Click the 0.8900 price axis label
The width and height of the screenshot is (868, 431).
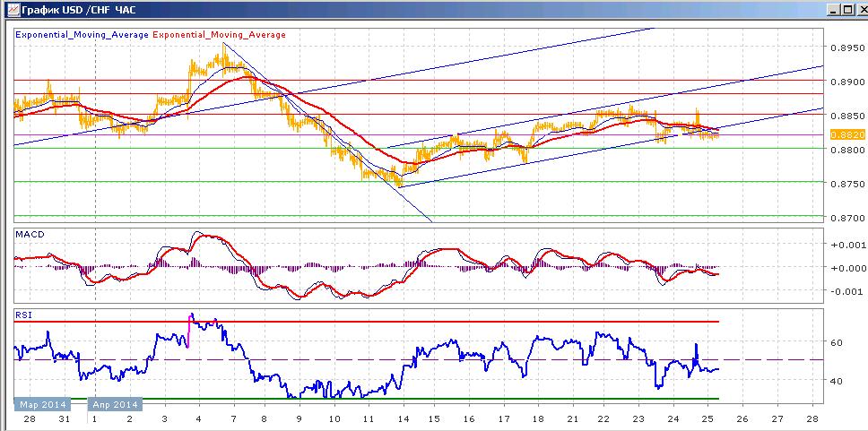tap(847, 82)
